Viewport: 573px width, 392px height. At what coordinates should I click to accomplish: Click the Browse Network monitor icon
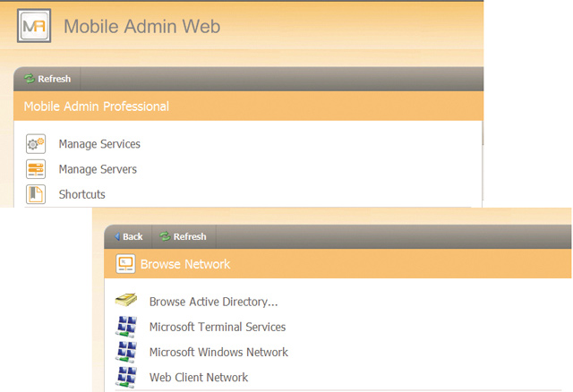tap(125, 264)
